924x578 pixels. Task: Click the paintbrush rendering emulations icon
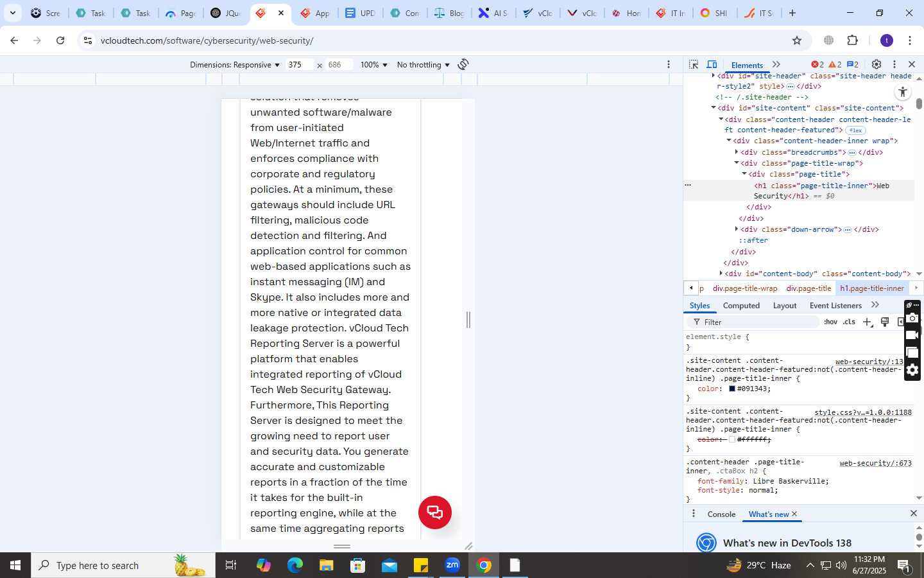click(x=885, y=322)
